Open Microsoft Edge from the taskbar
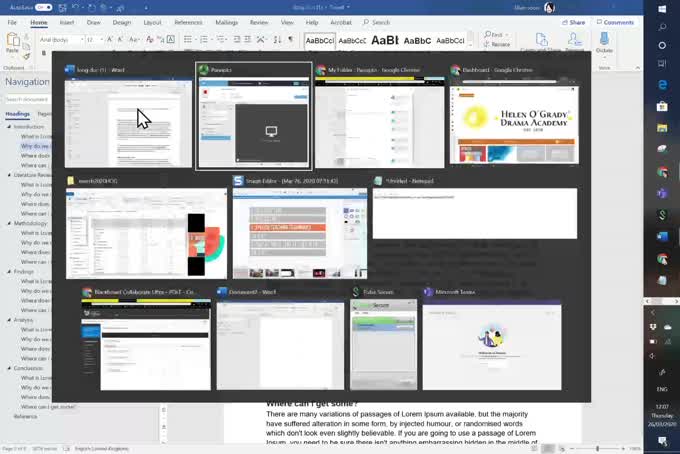Viewport: 680px width, 454px height. (662, 85)
